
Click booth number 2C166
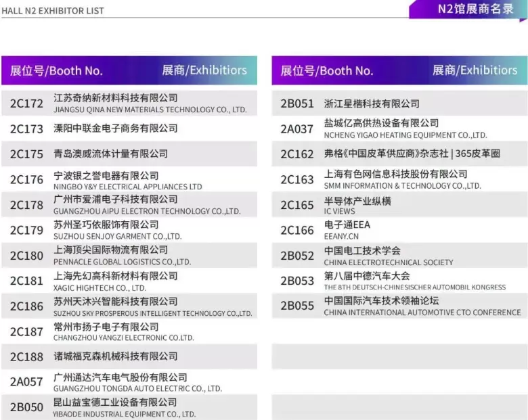pos(297,230)
